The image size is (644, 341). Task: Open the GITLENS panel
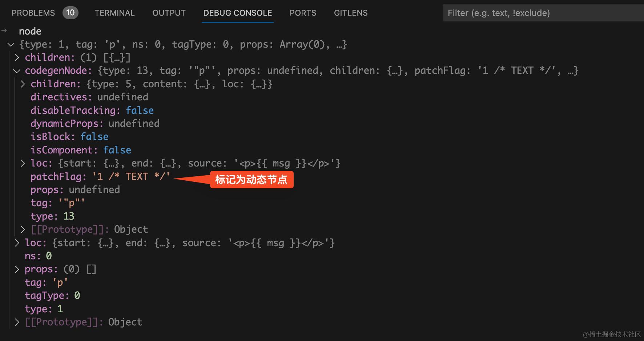(350, 13)
